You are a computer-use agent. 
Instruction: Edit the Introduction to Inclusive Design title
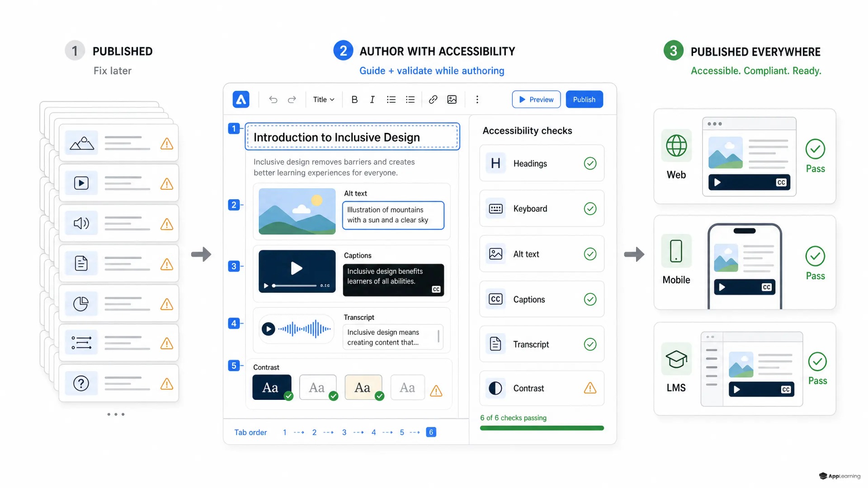(352, 137)
